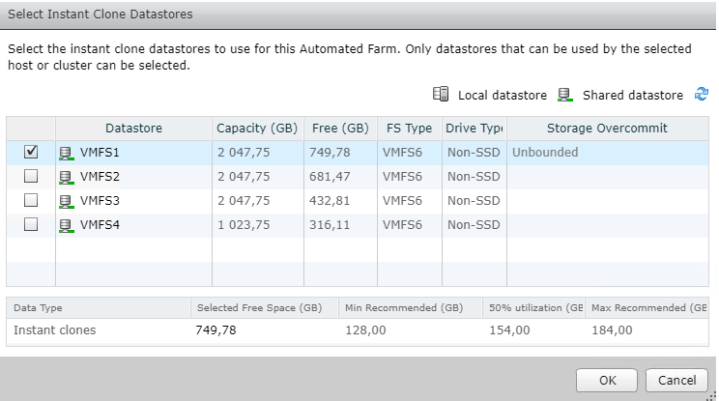The width and height of the screenshot is (719, 401).
Task: Enable the VMFS3 datastore checkbox
Action: pos(30,199)
